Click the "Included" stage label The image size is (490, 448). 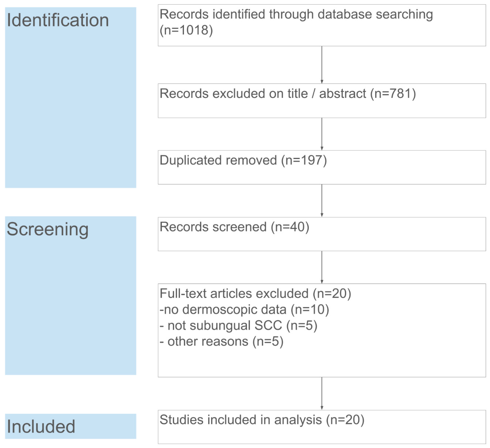tap(41, 427)
